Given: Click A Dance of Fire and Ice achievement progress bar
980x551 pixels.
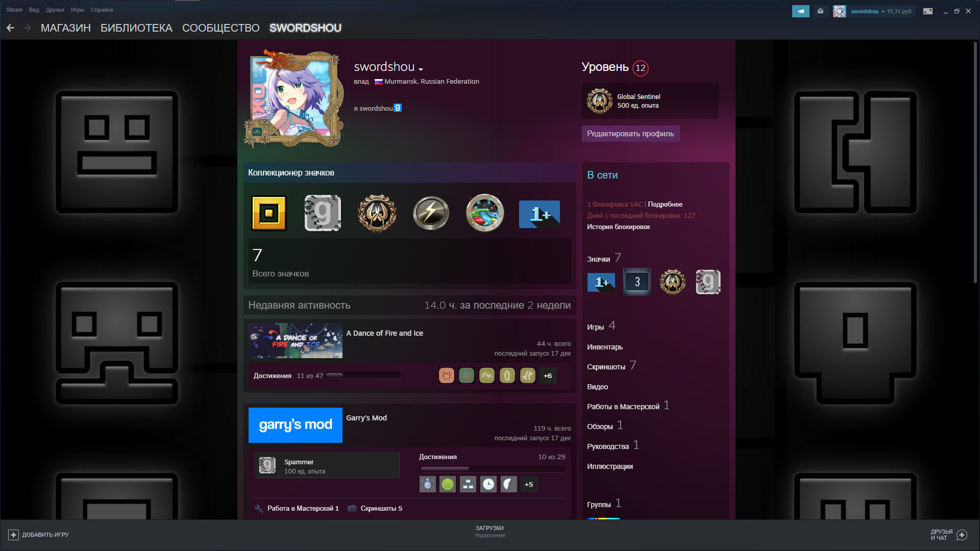Looking at the screenshot, I should tap(363, 375).
